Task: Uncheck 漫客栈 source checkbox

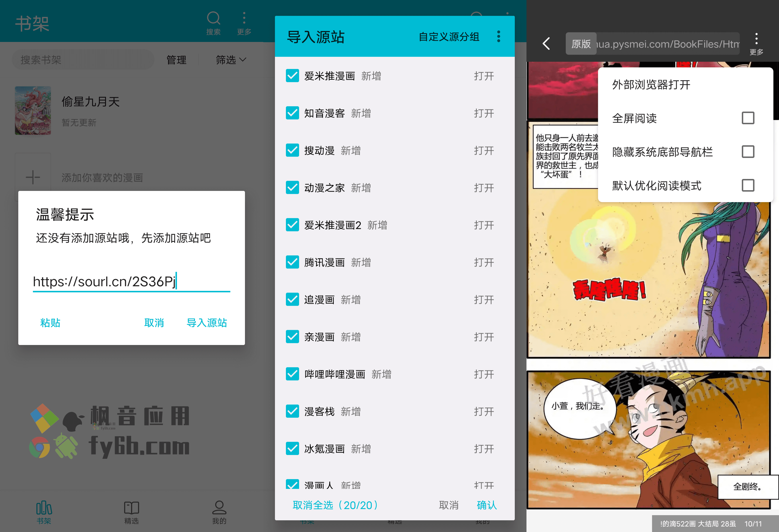Action: (292, 411)
